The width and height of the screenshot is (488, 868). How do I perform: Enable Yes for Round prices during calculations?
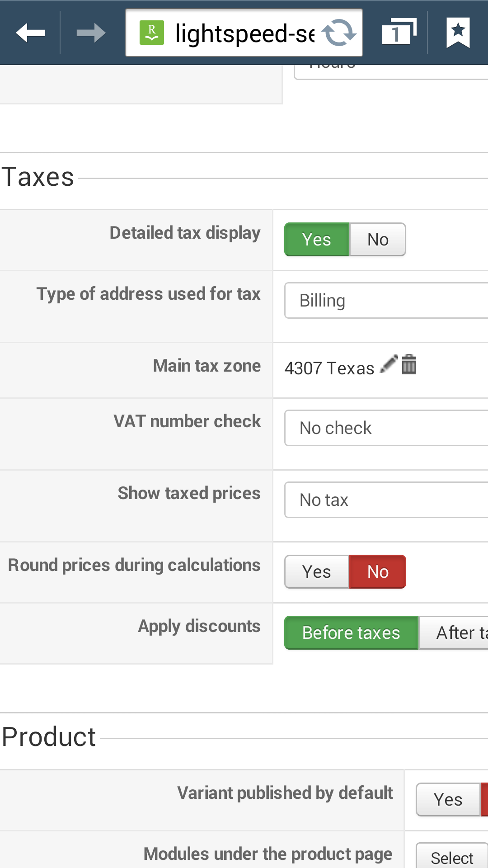pos(317,572)
